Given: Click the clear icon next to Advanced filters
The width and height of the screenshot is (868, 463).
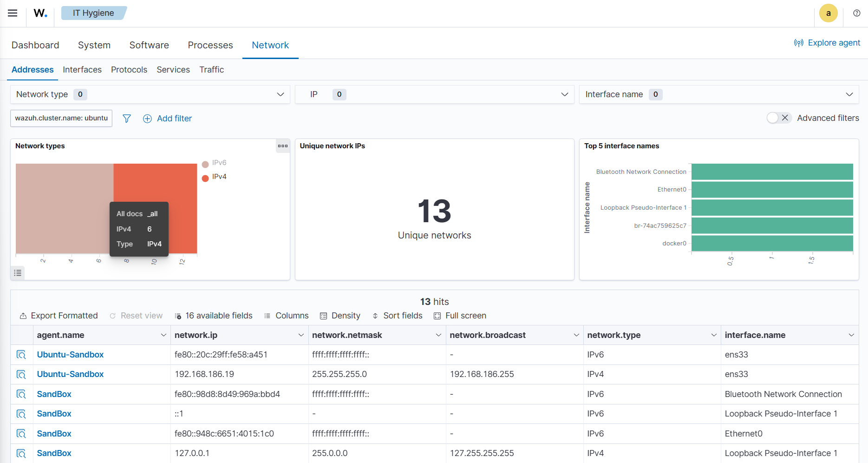Looking at the screenshot, I should click(785, 118).
